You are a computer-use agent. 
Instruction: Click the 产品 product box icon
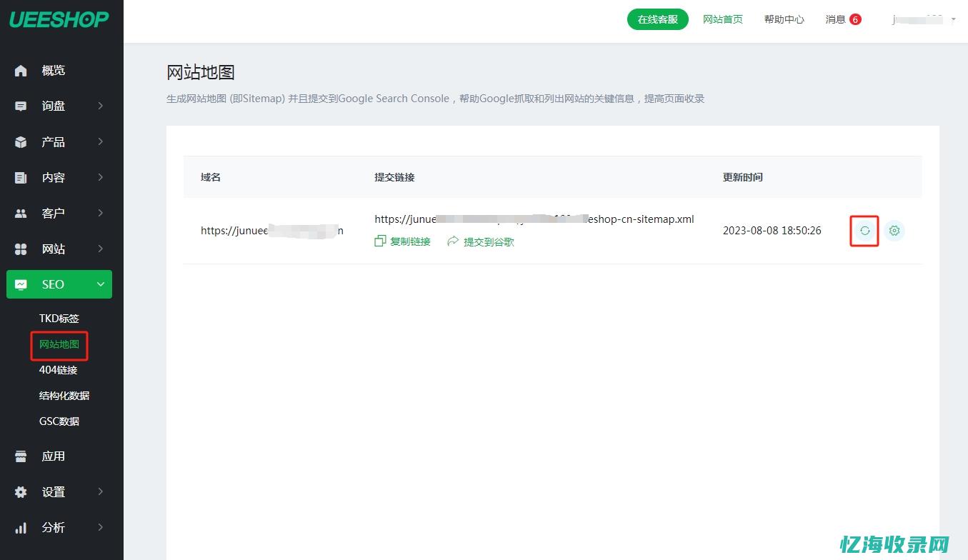coord(21,141)
